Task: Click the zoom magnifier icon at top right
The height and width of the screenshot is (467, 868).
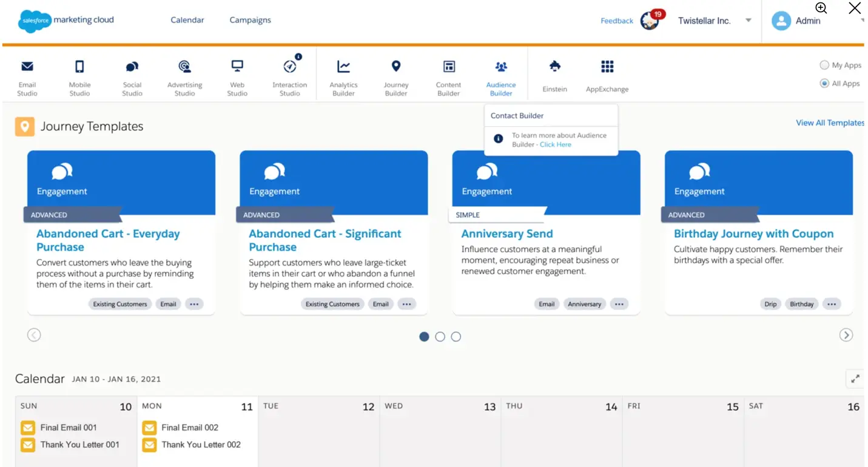Action: [x=821, y=8]
